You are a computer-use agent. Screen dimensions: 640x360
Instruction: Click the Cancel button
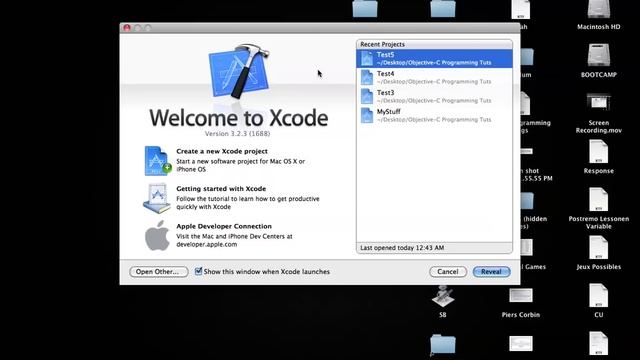[x=448, y=272]
